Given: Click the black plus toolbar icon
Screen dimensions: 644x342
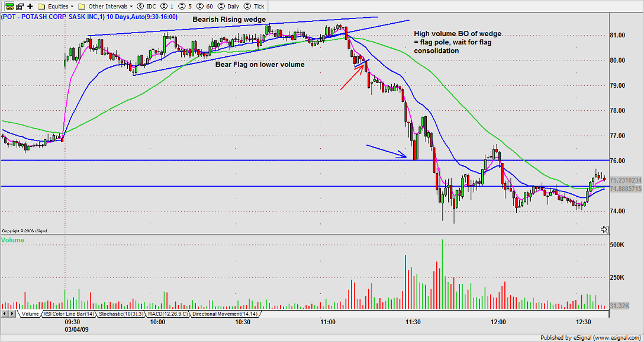Looking at the screenshot, I should pyautogui.click(x=30, y=6).
